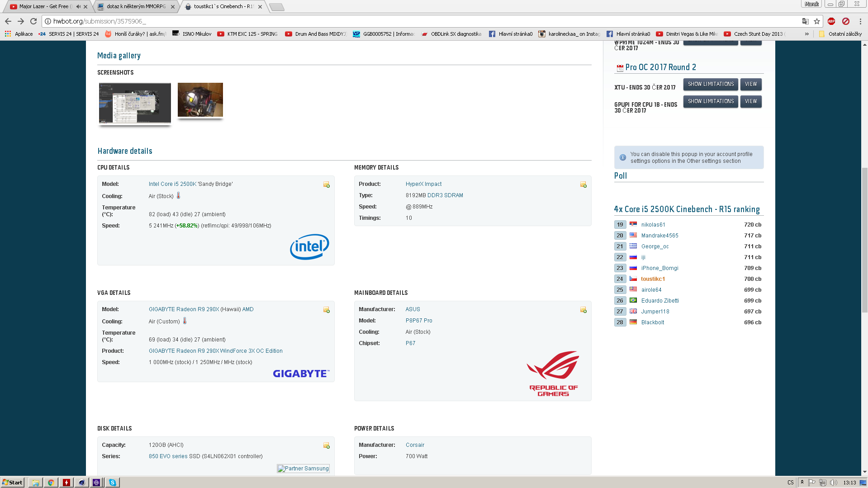
Task: Switch to the Major Lazer tab
Action: coord(44,7)
